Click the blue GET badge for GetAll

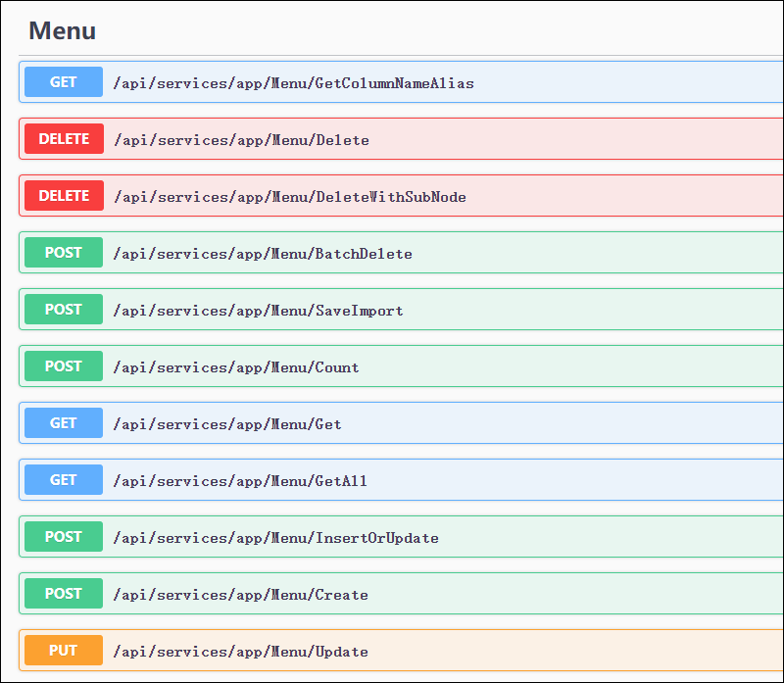tap(64, 479)
